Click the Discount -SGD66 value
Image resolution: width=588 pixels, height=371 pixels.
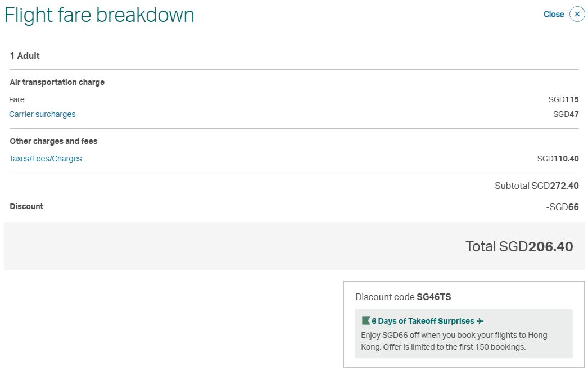click(x=562, y=207)
